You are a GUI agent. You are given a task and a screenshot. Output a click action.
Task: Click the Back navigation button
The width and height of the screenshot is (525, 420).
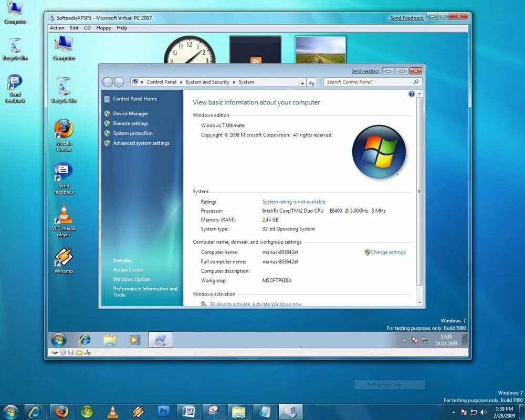(108, 82)
